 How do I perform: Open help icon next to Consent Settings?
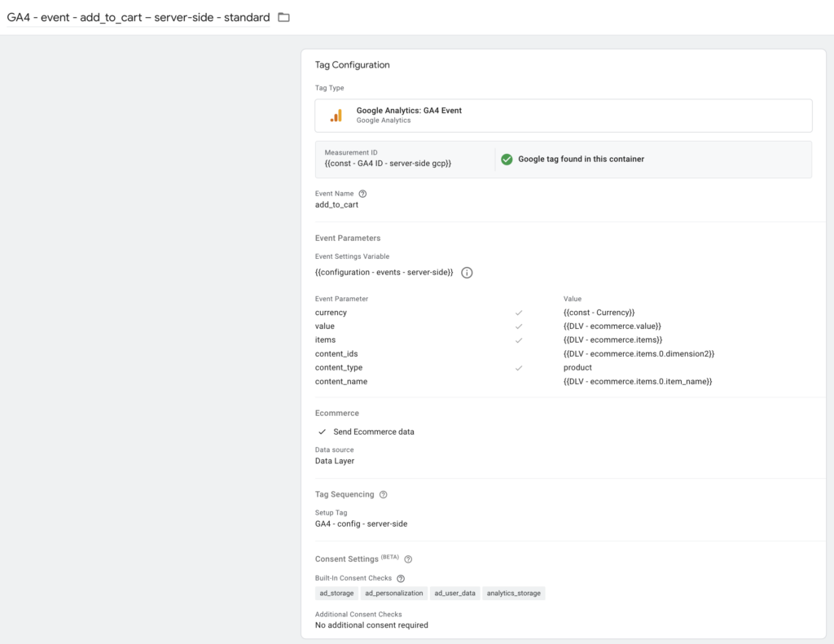tap(408, 559)
